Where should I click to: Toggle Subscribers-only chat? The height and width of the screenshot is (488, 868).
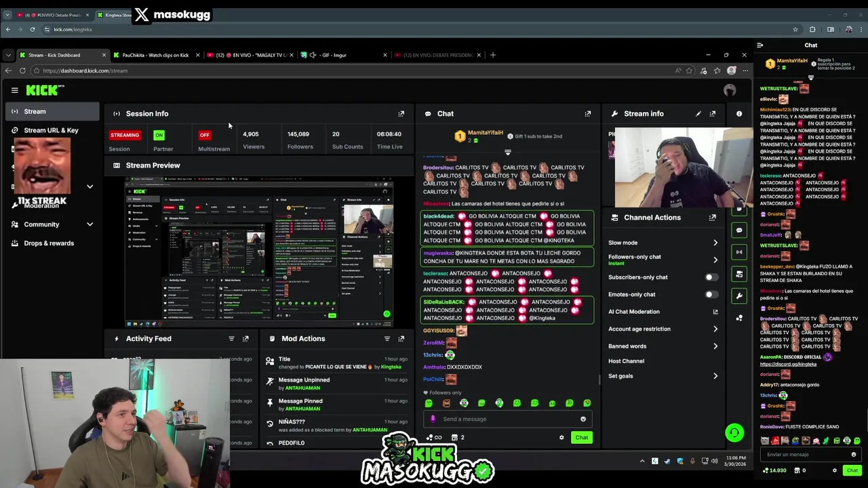coord(711,277)
